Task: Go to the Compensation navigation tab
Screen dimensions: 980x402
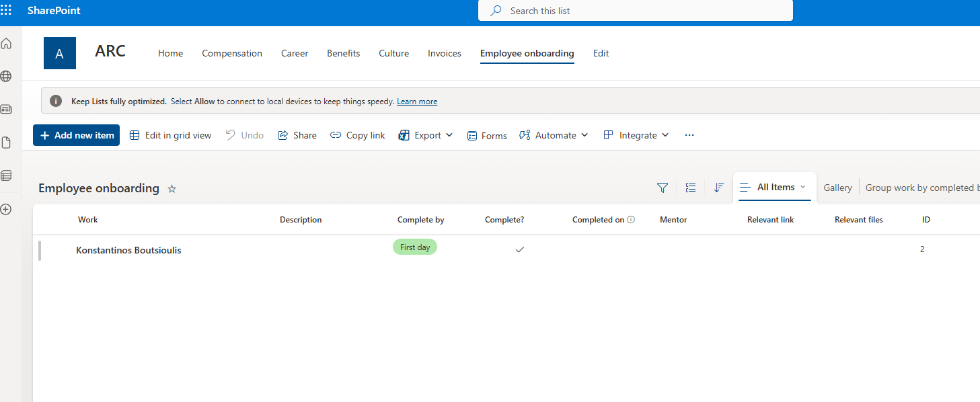Action: tap(232, 53)
